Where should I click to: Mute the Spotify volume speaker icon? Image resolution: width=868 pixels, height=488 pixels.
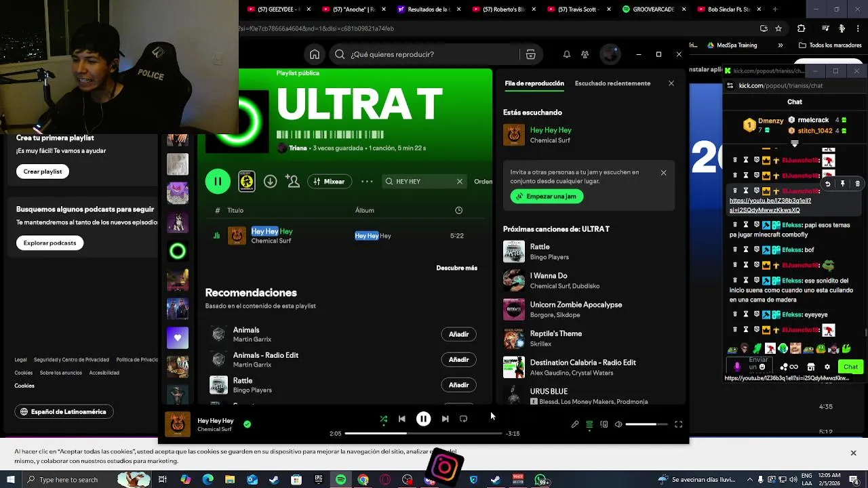pyautogui.click(x=618, y=424)
